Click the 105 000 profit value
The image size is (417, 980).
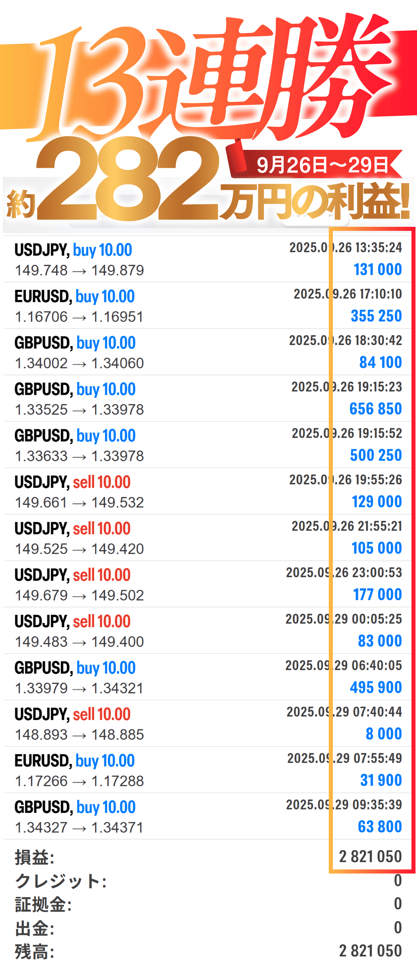(376, 548)
